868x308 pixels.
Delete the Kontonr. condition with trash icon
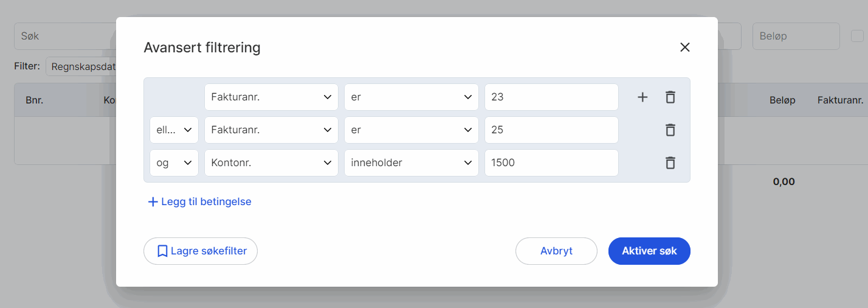pyautogui.click(x=670, y=163)
